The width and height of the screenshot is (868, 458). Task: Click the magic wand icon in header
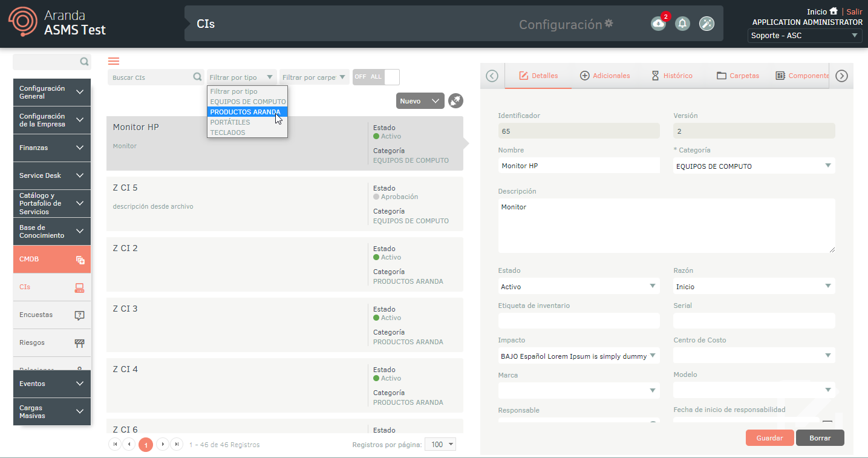706,24
